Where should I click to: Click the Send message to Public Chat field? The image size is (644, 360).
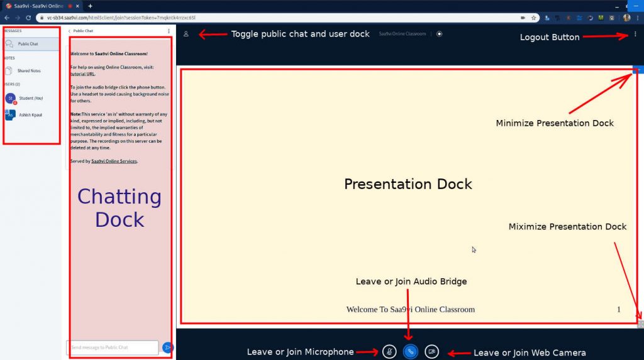coord(112,347)
